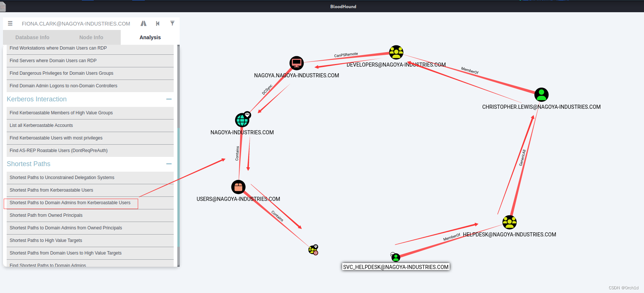The height and width of the screenshot is (293, 644).
Task: Click the CanPSRemote edge label
Action: click(x=346, y=55)
